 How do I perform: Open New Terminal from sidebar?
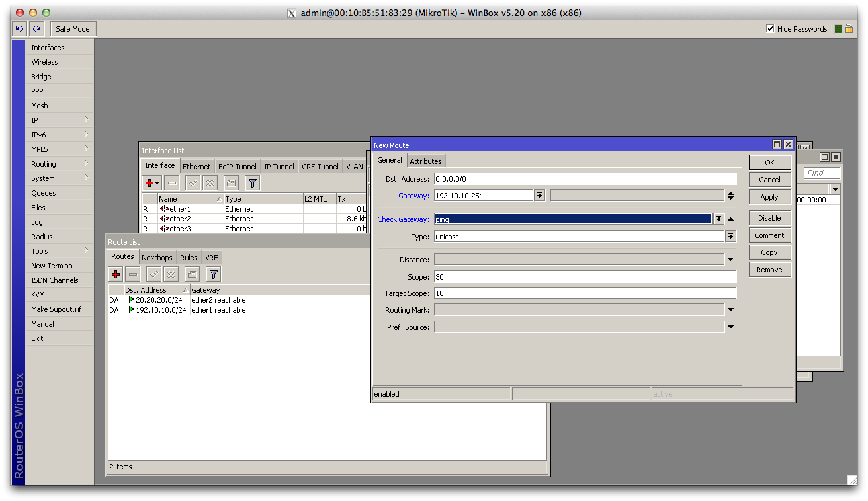click(60, 266)
